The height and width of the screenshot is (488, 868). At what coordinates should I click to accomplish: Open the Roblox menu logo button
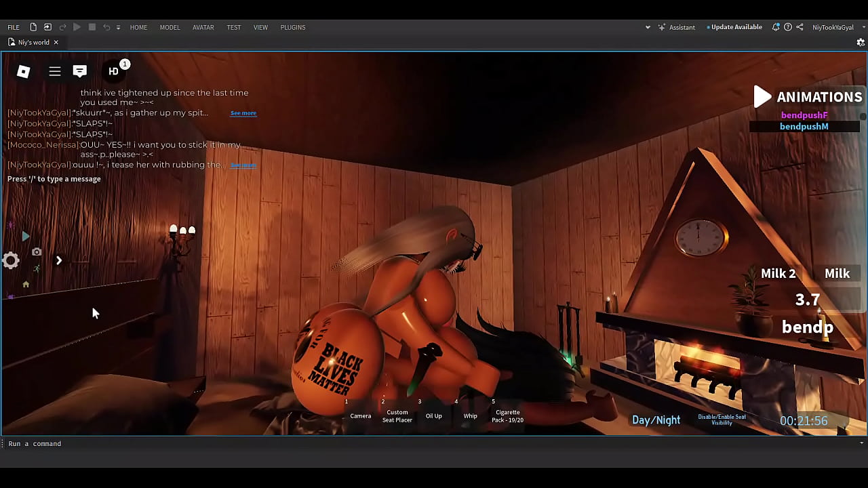pyautogui.click(x=23, y=71)
